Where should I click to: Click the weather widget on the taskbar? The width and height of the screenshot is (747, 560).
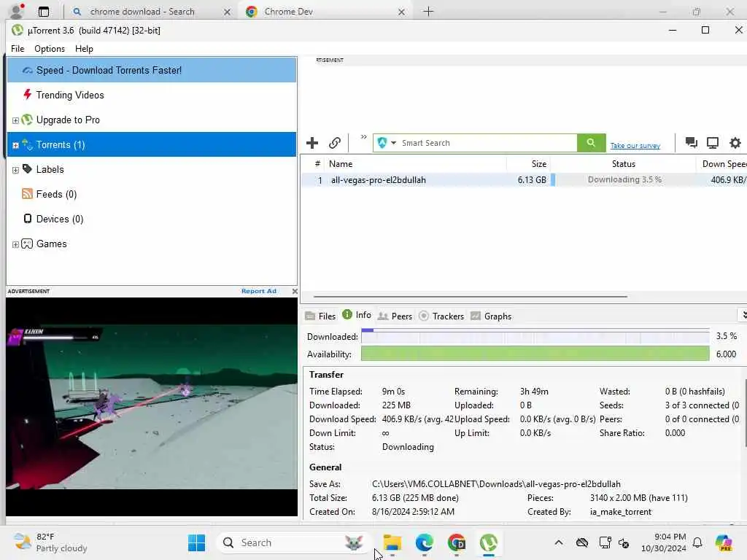tap(50, 542)
